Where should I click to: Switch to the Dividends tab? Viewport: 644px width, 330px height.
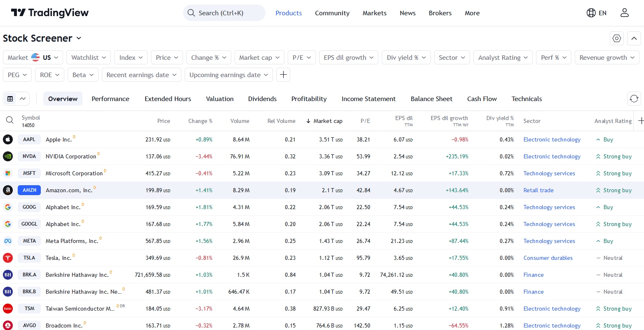point(262,99)
